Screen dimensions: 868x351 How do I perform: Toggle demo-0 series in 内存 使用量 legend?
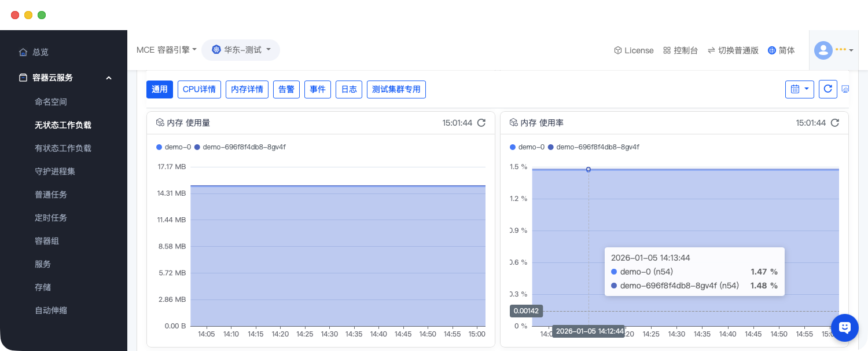[x=174, y=147]
